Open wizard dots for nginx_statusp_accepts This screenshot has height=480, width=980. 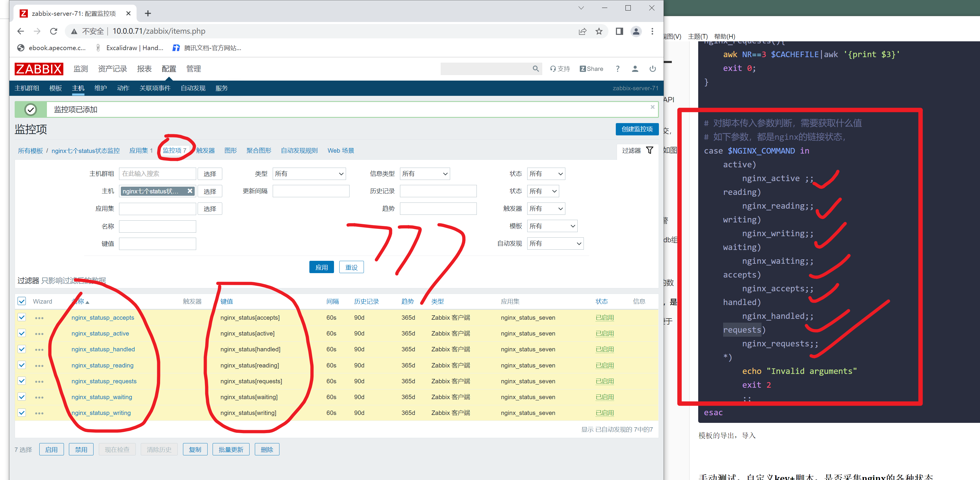click(x=39, y=318)
